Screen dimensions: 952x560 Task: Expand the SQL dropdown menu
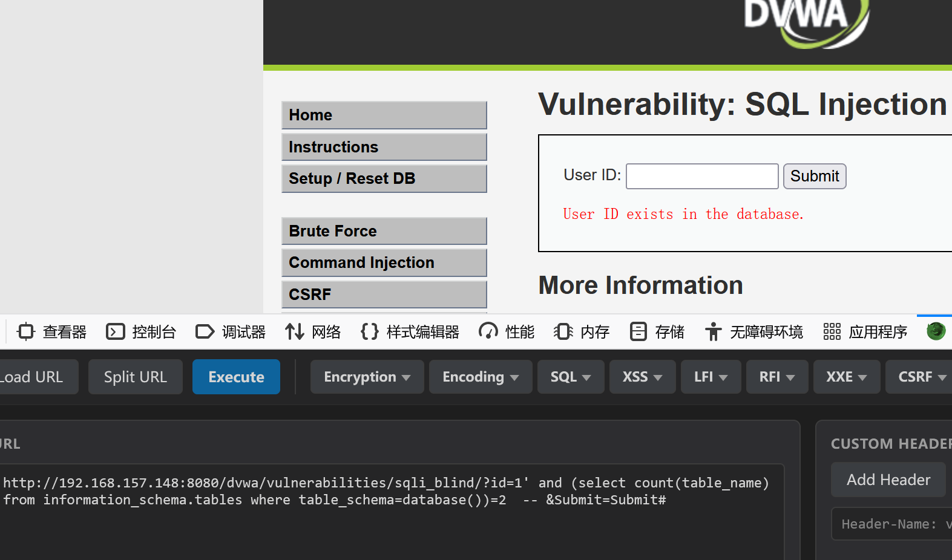pos(571,377)
